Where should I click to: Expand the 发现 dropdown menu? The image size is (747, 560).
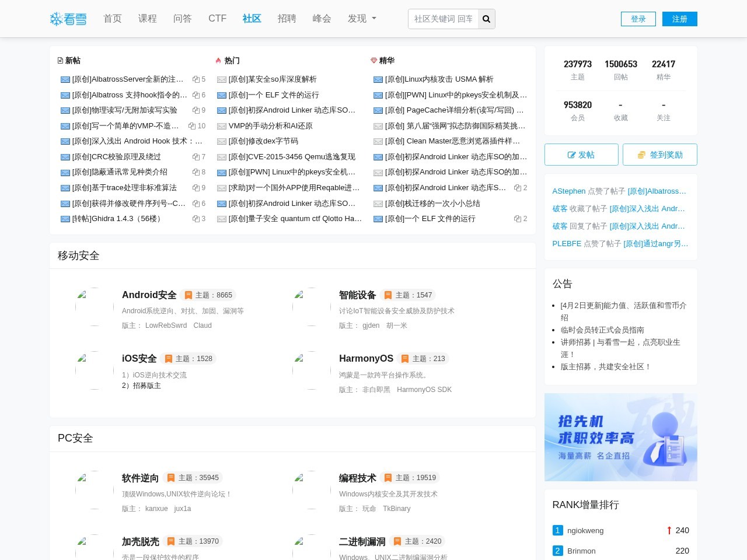(362, 19)
